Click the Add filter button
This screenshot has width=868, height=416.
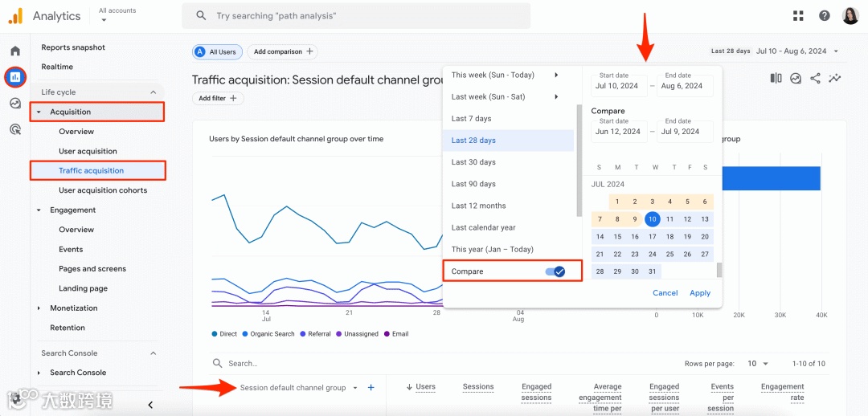click(x=218, y=98)
